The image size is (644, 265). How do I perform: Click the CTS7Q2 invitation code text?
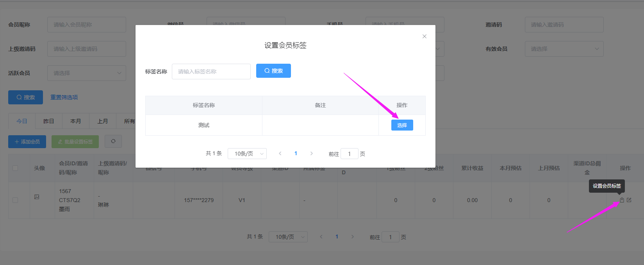70,200
